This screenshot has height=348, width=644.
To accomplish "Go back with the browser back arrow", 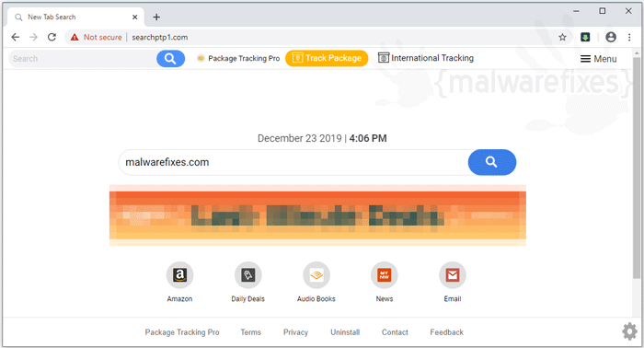I will [16, 38].
